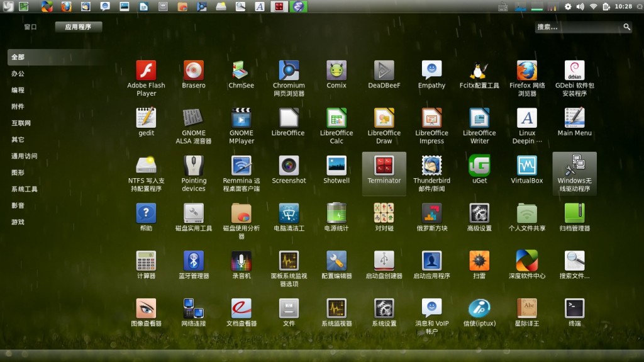Open 图像查看器 image viewer
644x362 pixels.
(146, 313)
